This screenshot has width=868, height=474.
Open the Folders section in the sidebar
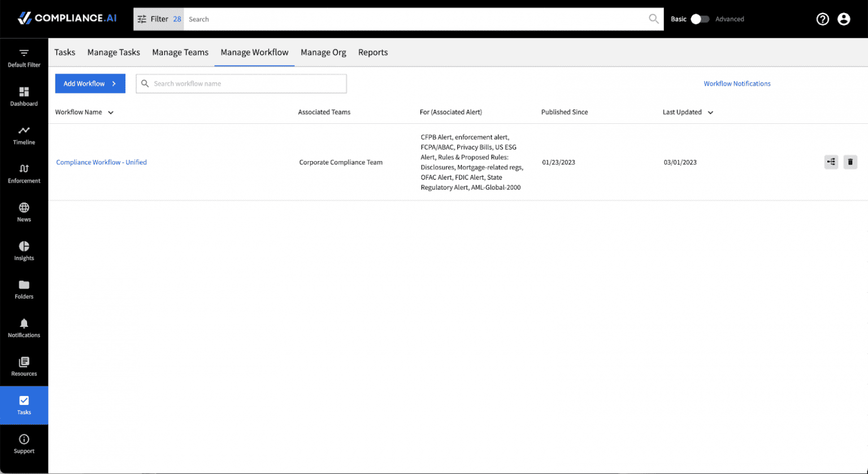pyautogui.click(x=24, y=289)
